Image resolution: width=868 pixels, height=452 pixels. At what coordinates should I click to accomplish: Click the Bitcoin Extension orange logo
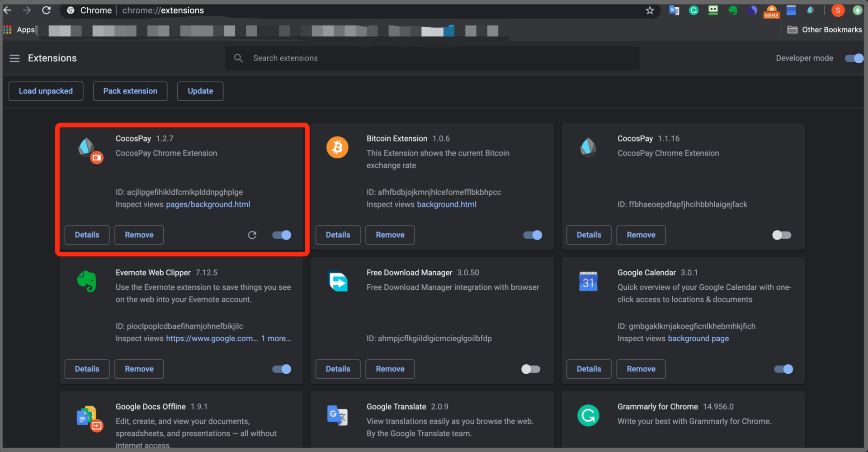point(337,147)
